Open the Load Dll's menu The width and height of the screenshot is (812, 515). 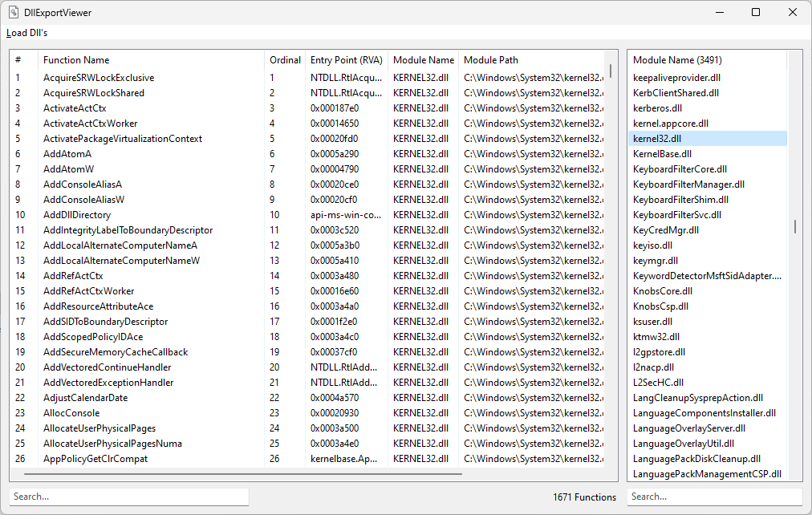click(x=27, y=33)
